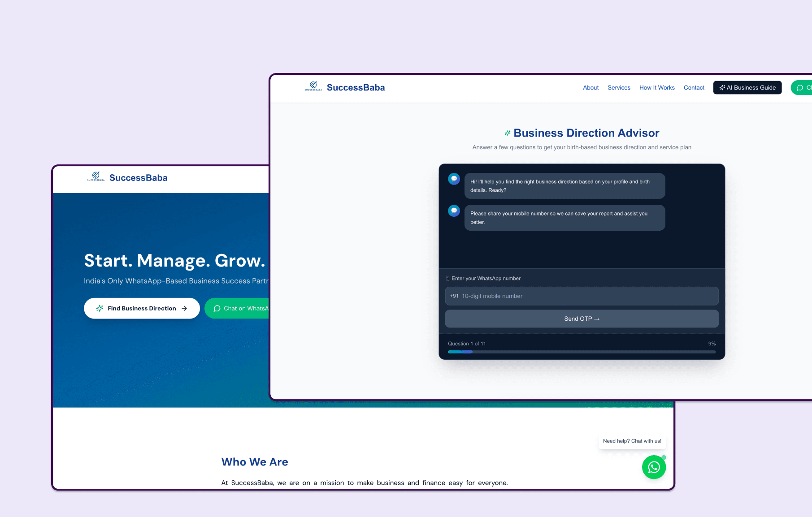The image size is (812, 517).
Task: Click the question progress bar
Action: [582, 352]
